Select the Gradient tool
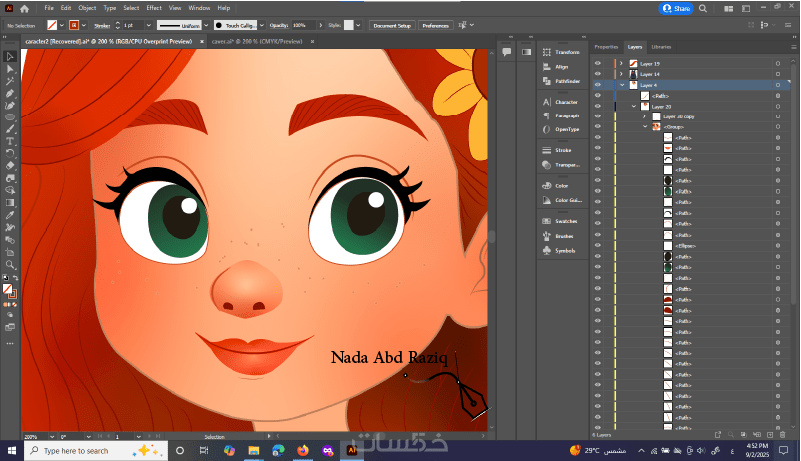Screen dimensions: 801x461 point(10,203)
